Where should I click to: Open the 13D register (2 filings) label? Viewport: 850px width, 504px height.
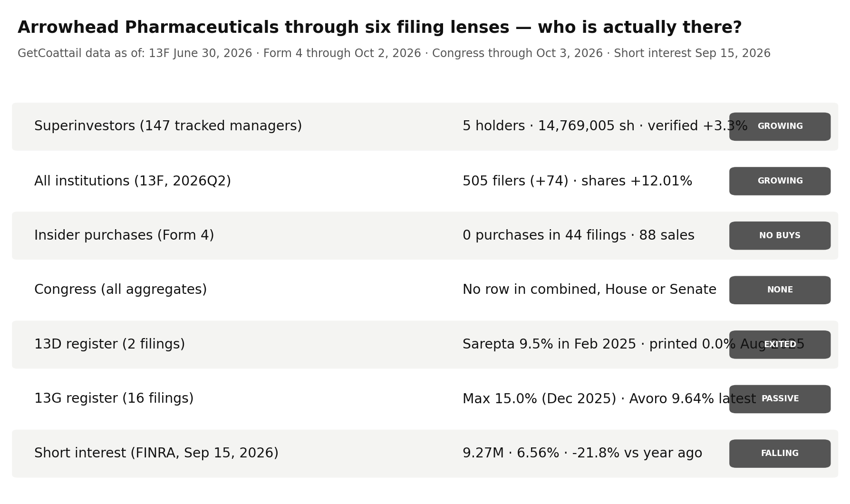(109, 345)
